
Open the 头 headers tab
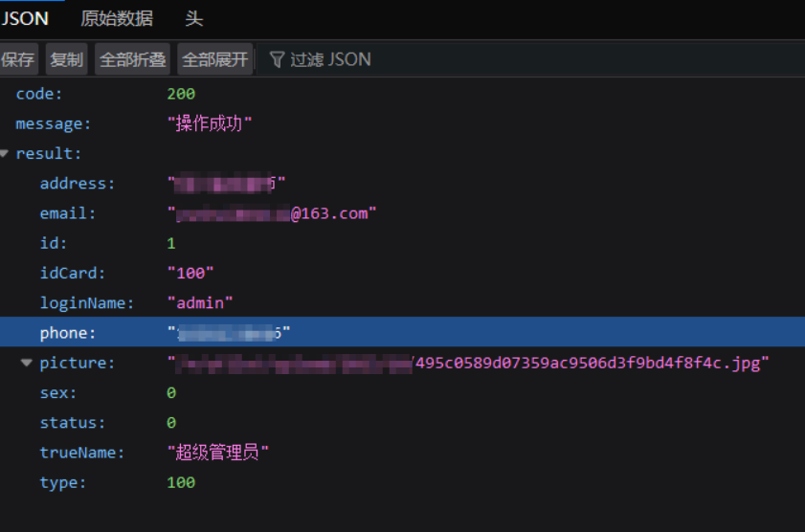[194, 19]
